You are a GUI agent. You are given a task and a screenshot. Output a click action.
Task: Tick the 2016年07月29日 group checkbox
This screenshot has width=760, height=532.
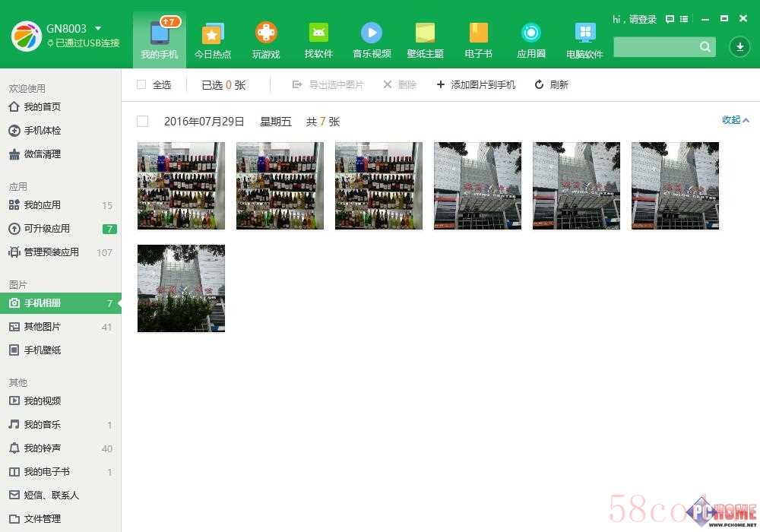coord(143,121)
